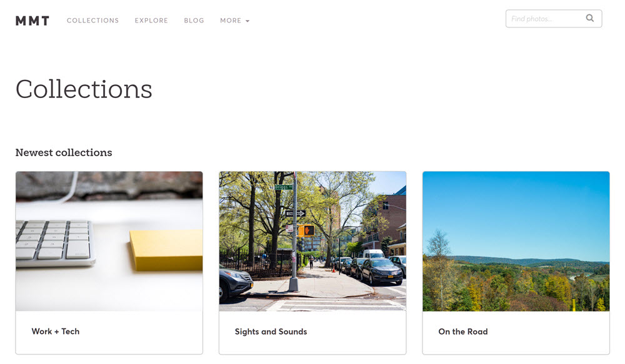
Task: Click the blue sky in landscape photo
Action: [x=516, y=211]
